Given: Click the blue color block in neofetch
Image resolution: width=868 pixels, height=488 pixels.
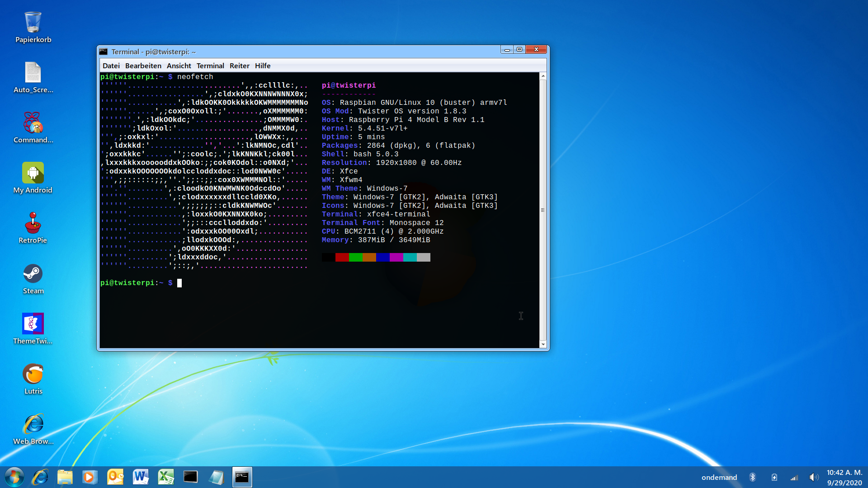Looking at the screenshot, I should [383, 257].
